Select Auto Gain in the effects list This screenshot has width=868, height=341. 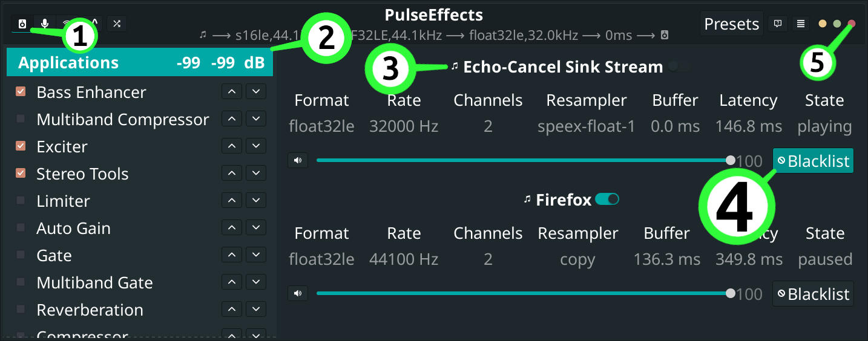pyautogui.click(x=73, y=229)
